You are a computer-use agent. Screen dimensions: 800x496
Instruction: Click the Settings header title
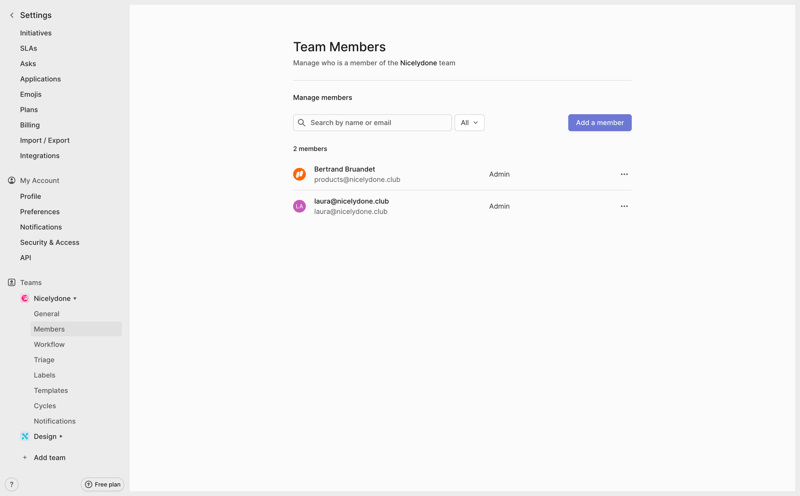(36, 15)
